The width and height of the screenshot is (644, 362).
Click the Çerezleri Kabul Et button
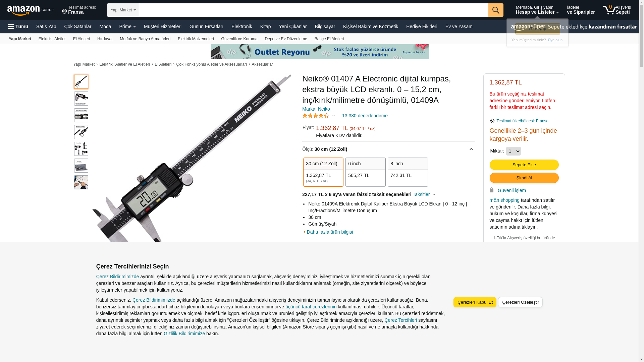pos(475,302)
